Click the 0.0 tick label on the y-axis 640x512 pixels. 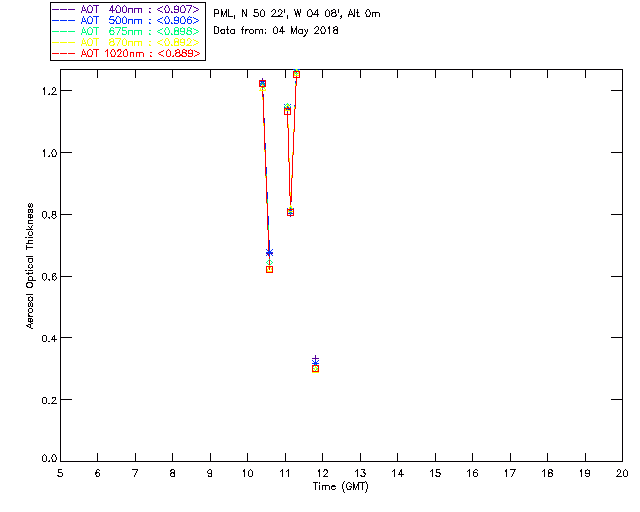(x=49, y=458)
